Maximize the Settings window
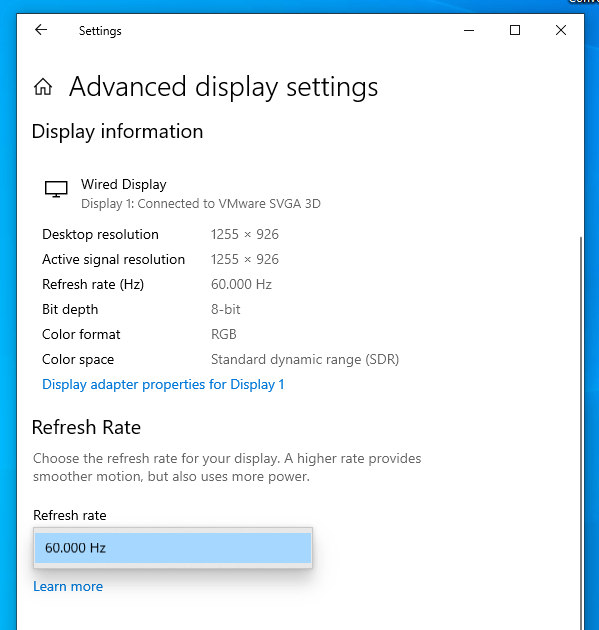This screenshot has height=630, width=599. tap(515, 30)
